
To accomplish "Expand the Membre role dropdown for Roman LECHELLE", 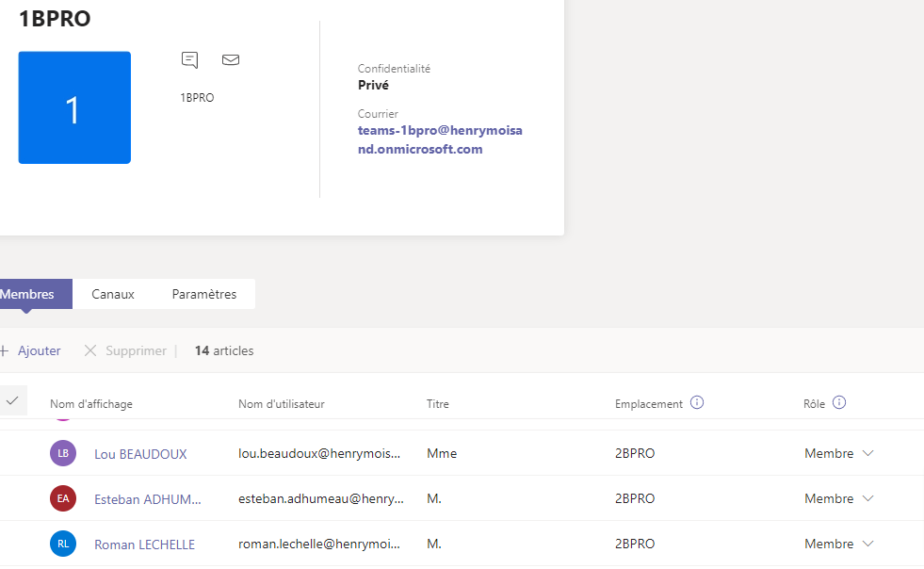I will click(839, 545).
